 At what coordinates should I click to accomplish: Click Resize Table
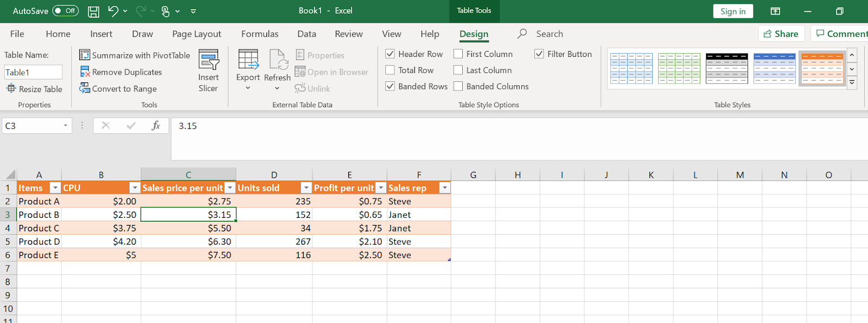pos(34,89)
